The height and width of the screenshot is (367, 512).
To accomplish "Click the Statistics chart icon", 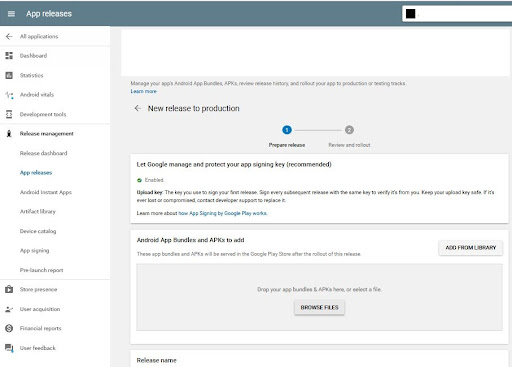I will tap(9, 75).
